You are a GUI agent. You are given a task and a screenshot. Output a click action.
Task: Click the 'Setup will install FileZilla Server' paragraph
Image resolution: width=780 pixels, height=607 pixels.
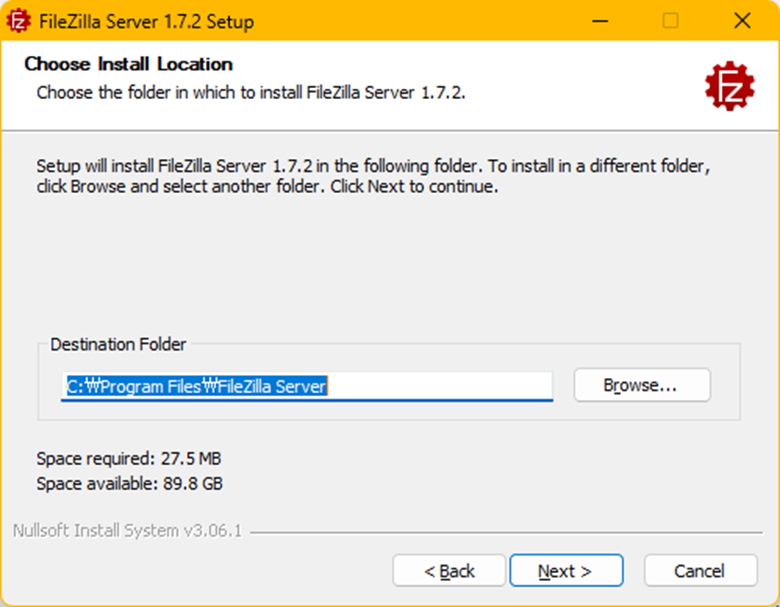pos(373,176)
